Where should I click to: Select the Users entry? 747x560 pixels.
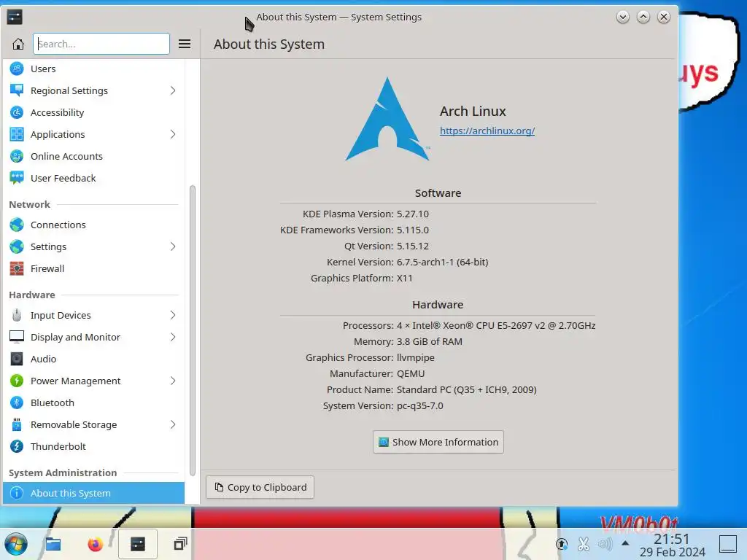pos(94,69)
